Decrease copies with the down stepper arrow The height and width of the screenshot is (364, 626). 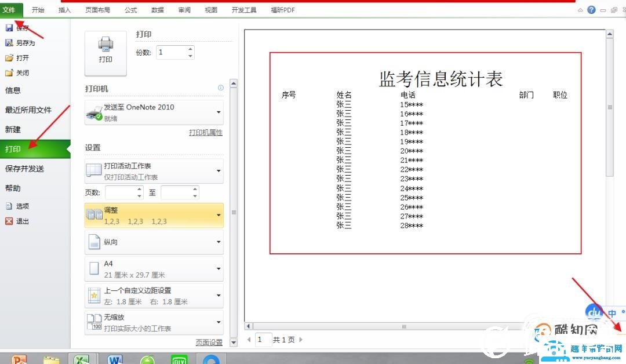click(191, 56)
